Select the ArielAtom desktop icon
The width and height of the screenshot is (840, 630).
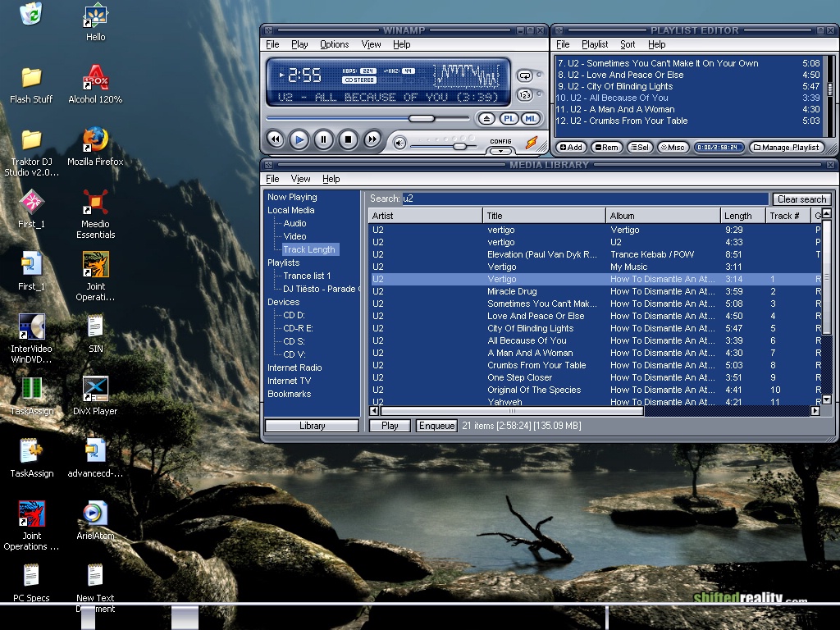(x=95, y=521)
